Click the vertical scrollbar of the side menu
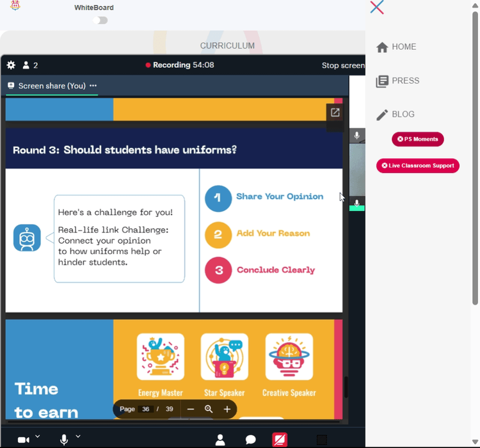The width and height of the screenshot is (480, 448). click(x=475, y=157)
